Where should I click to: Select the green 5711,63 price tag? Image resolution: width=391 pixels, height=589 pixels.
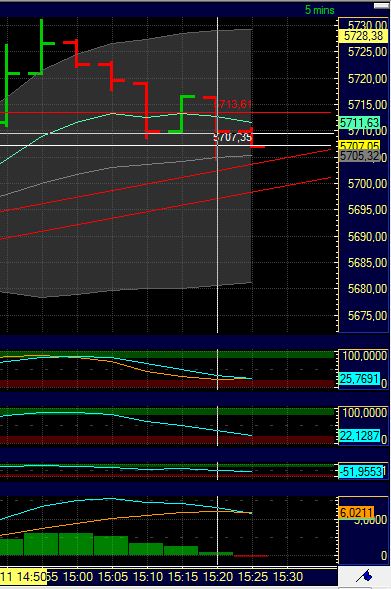[x=359, y=122]
